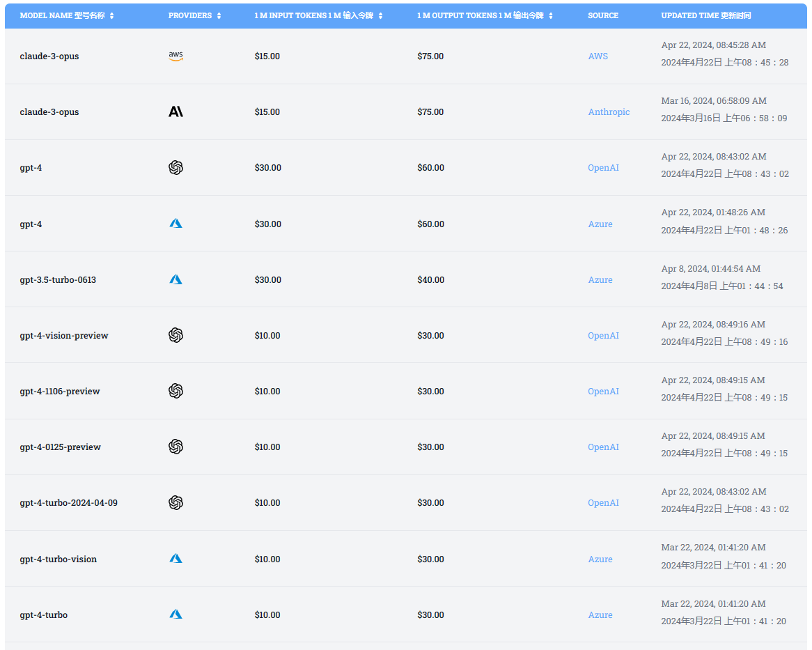Open the AWS source link
This screenshot has height=650, width=812.
[598, 56]
